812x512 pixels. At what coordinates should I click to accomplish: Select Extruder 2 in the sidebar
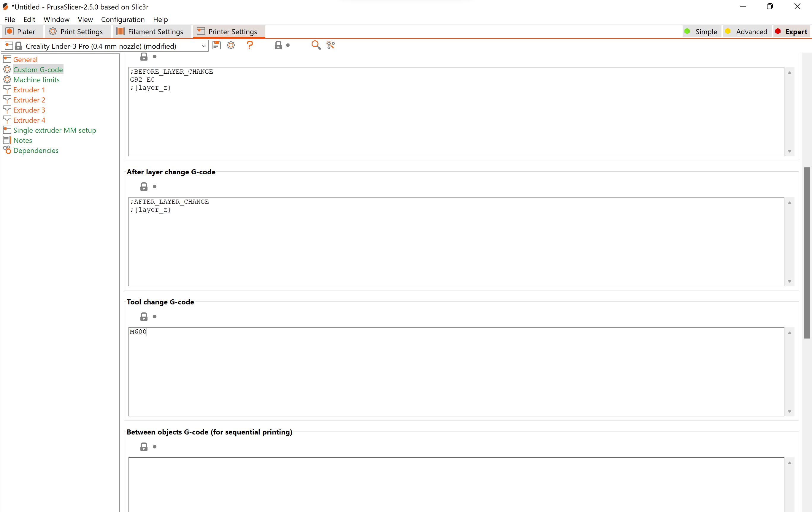tap(29, 100)
